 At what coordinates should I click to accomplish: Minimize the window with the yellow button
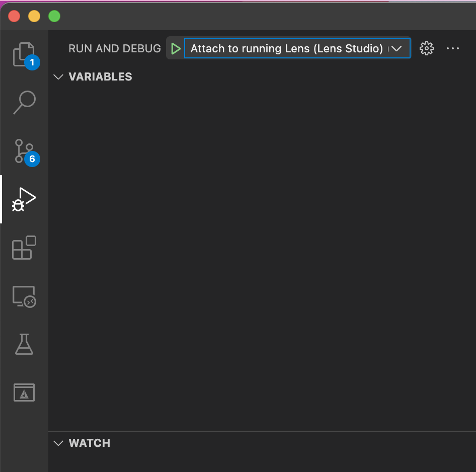click(x=34, y=16)
